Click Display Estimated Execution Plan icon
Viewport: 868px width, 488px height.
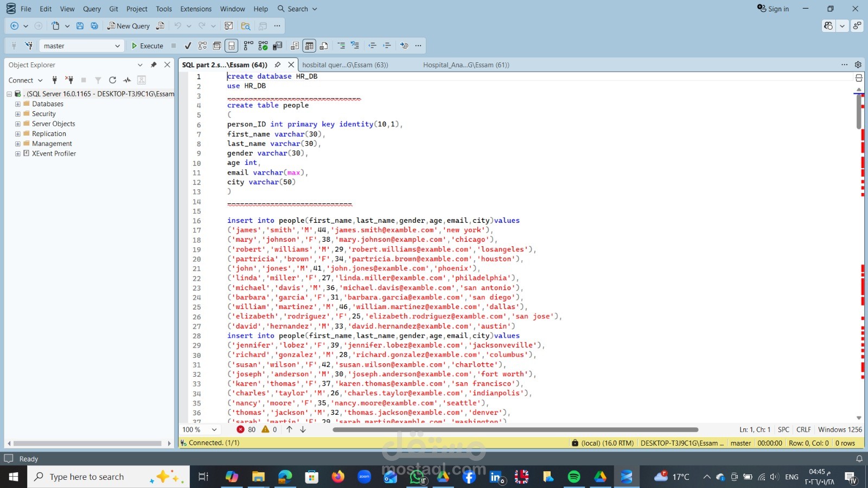(x=202, y=46)
